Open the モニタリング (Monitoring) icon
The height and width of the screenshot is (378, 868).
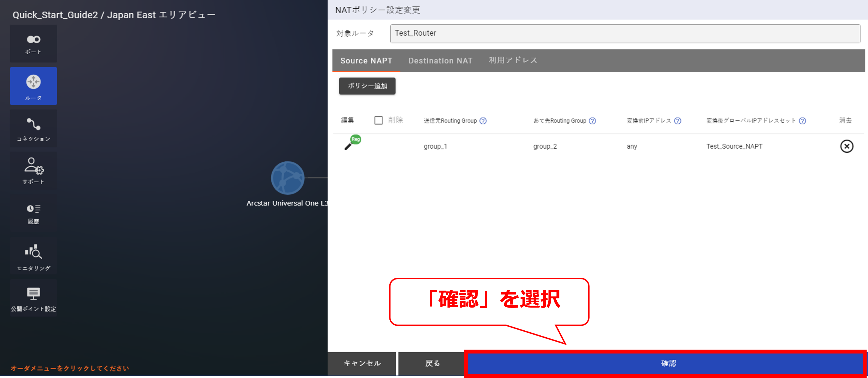(x=33, y=257)
